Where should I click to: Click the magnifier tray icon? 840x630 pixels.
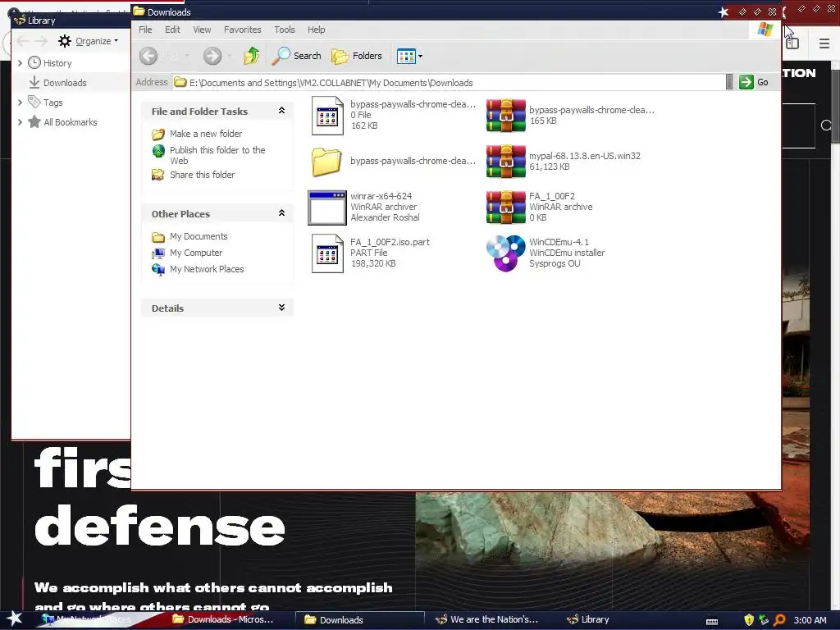779,620
